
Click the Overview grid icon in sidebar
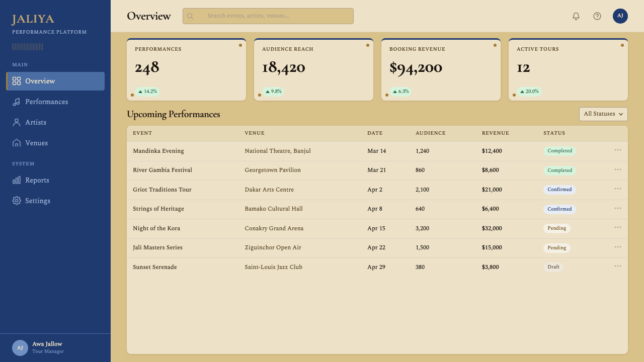click(17, 81)
